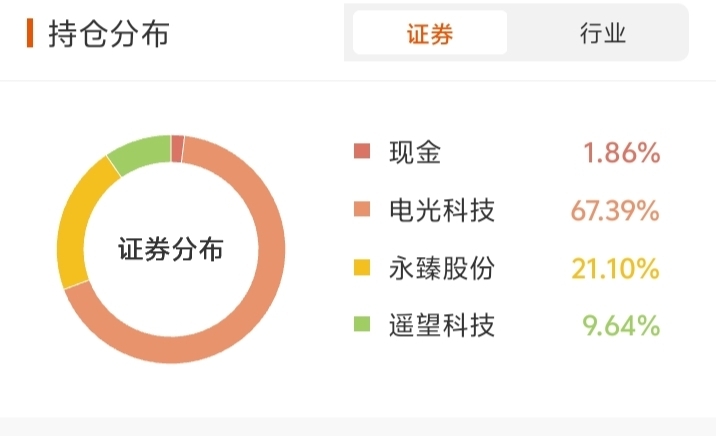Click the orange 电光科技 legend swatch
Image resolution: width=716 pixels, height=436 pixels.
[x=362, y=211]
